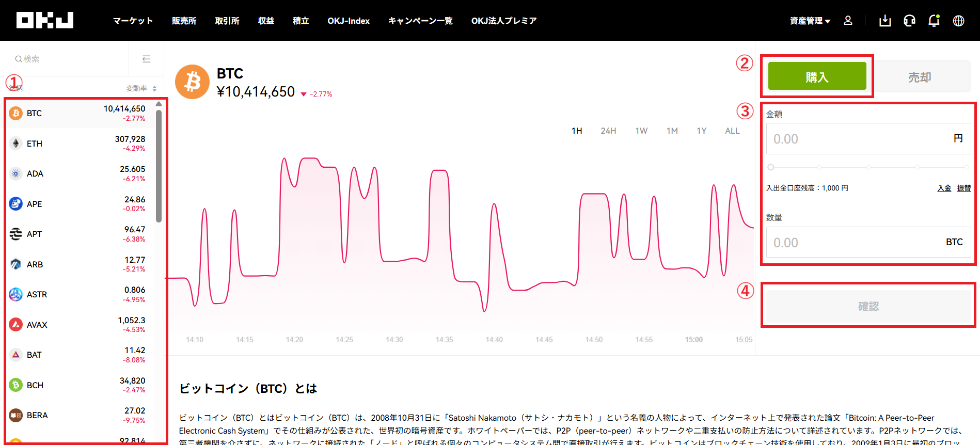Open the 販売所 menu

pos(184,21)
